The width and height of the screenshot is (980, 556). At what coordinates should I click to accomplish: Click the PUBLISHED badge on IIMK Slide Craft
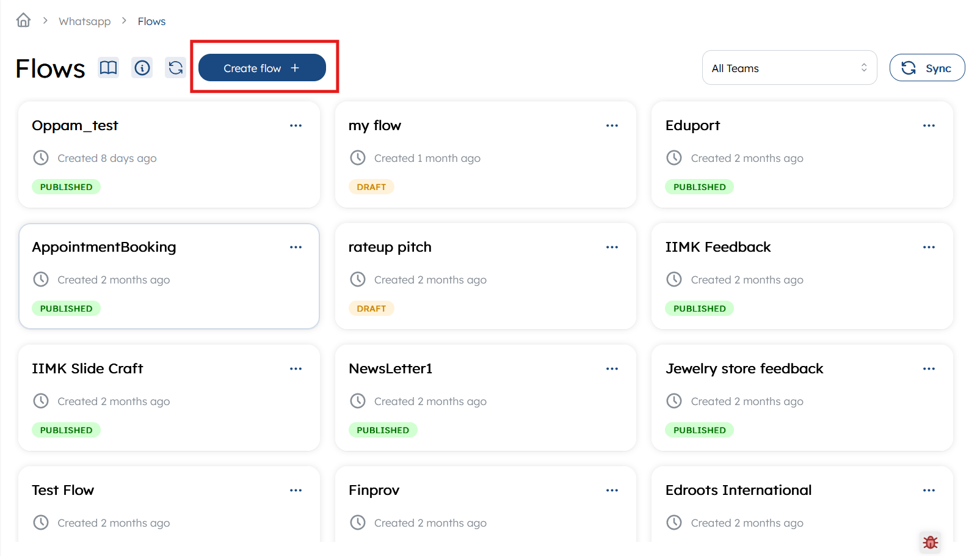(66, 430)
